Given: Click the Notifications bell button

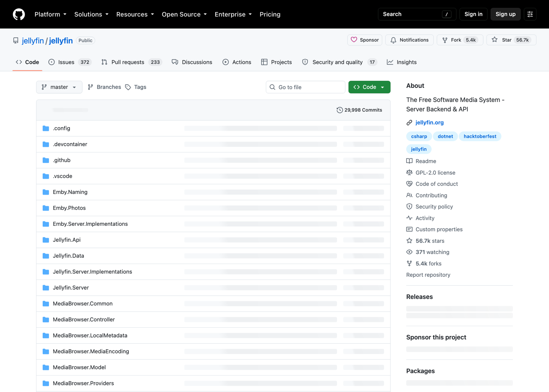Looking at the screenshot, I should tap(409, 40).
